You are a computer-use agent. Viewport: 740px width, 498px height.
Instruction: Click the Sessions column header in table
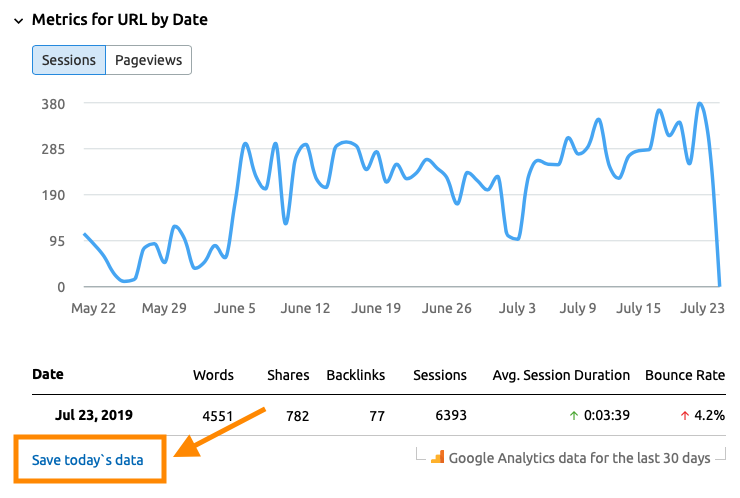[440, 376]
